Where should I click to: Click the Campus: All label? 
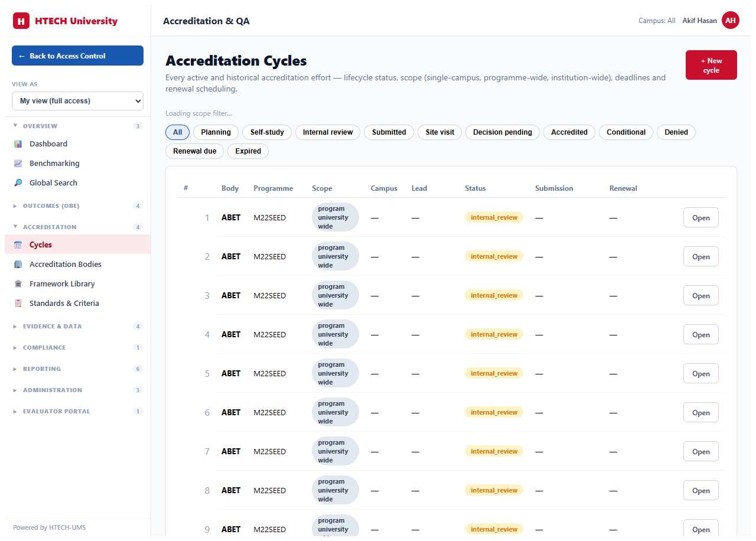pos(657,21)
